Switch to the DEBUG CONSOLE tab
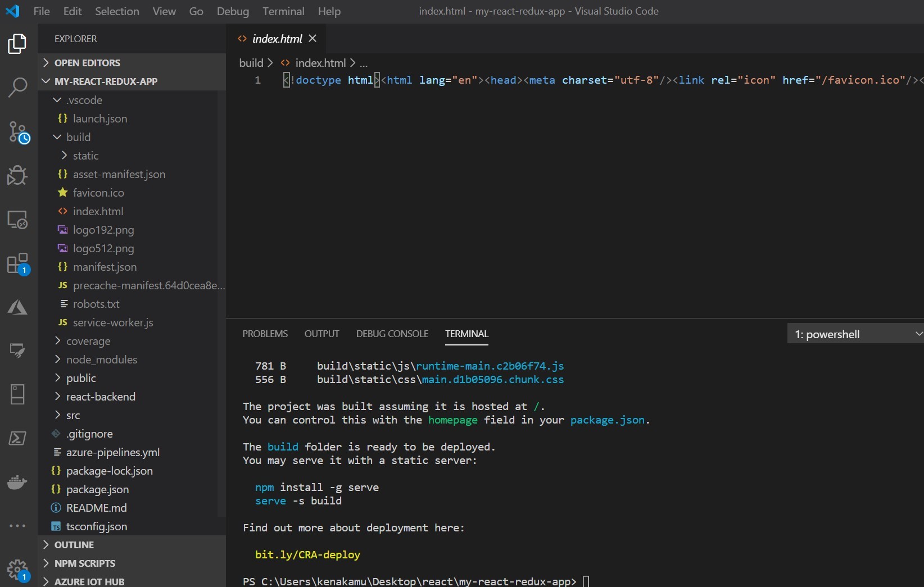924x587 pixels. [392, 334]
